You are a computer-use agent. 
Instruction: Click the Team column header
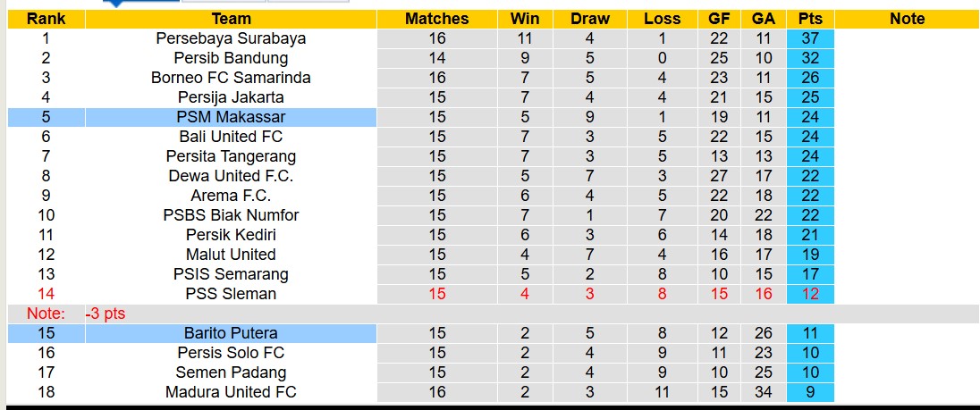[231, 19]
